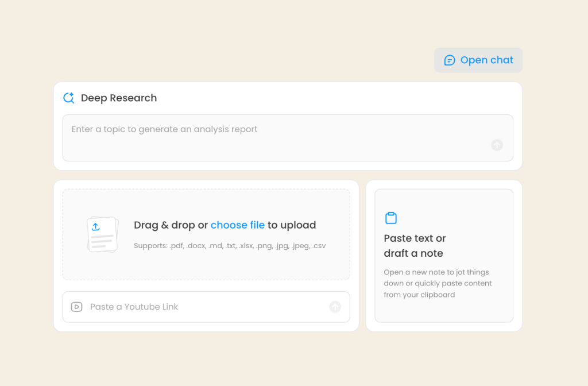Viewport: 588px width, 386px height.
Task: Submit the Deep Research topic arrow button
Action: click(497, 145)
